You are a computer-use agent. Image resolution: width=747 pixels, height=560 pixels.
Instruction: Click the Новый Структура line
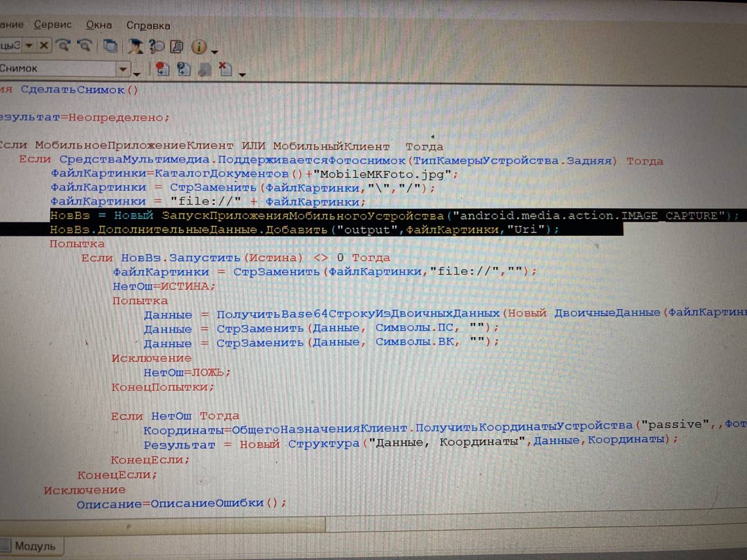[411, 442]
